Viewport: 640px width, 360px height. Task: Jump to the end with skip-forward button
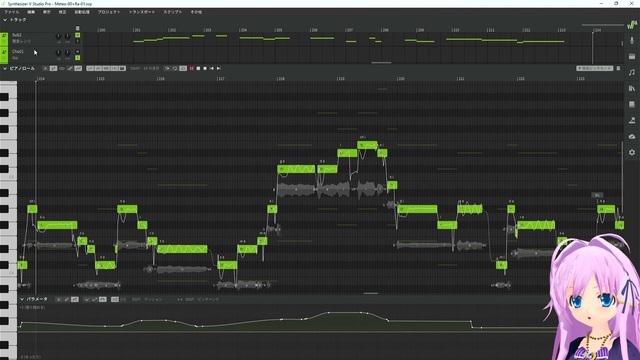pyautogui.click(x=219, y=69)
